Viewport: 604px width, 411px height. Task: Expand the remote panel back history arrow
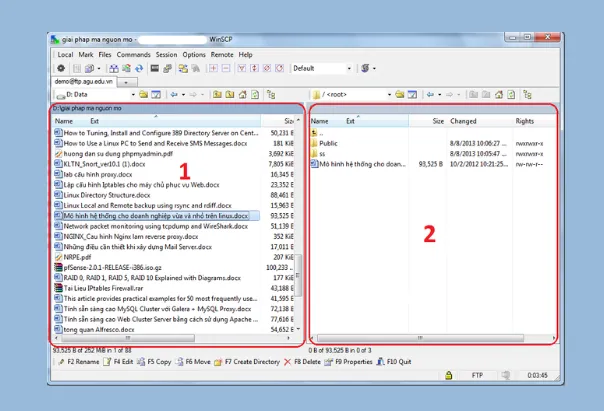click(440, 94)
